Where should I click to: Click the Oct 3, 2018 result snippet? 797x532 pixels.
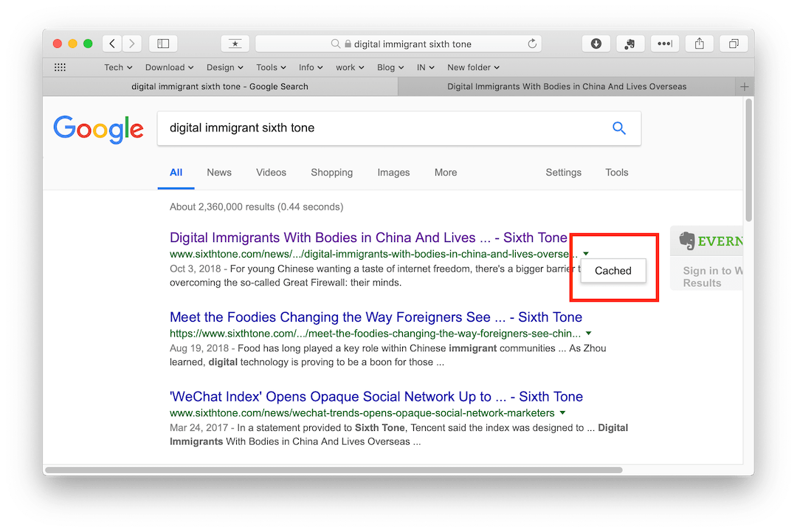[x=373, y=275]
